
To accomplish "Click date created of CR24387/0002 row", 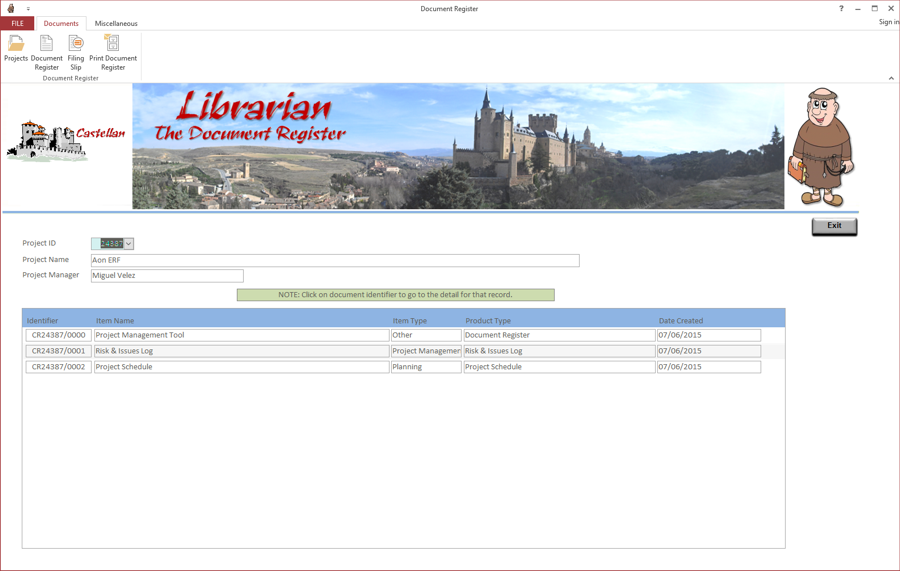I will click(x=709, y=367).
